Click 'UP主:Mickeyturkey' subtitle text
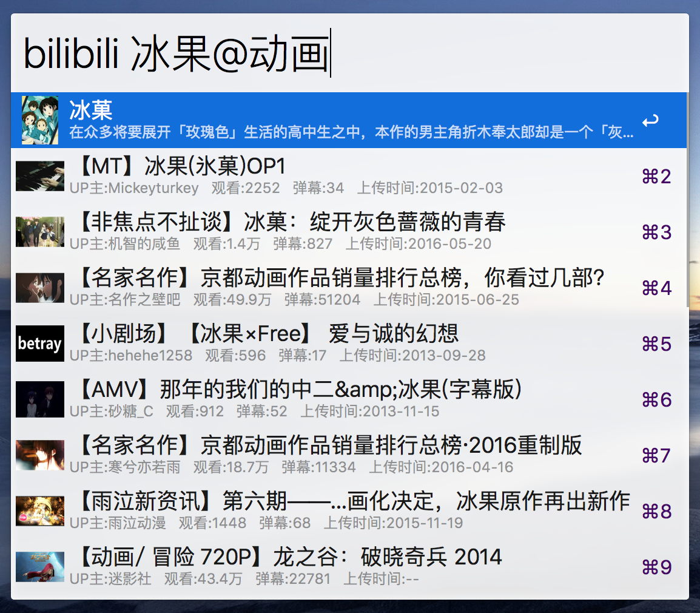The width and height of the screenshot is (700, 613). pos(134,188)
